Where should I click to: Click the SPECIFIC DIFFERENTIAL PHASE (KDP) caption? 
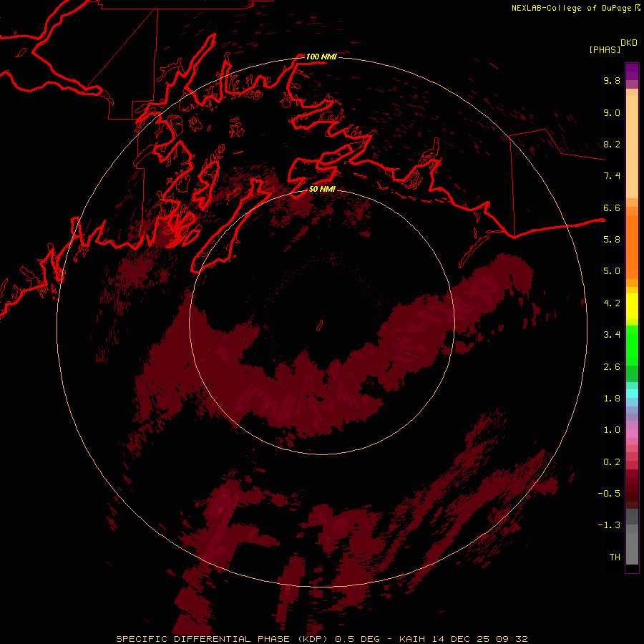223,639
